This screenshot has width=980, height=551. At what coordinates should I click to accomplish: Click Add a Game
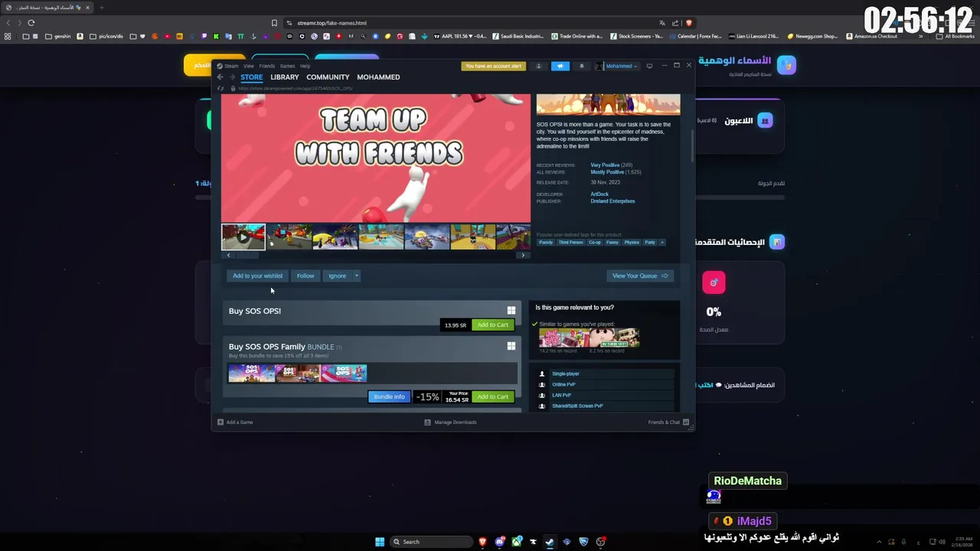235,422
